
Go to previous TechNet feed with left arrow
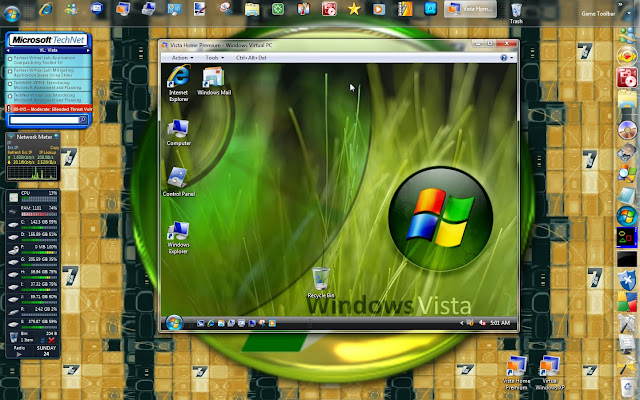coord(8,50)
